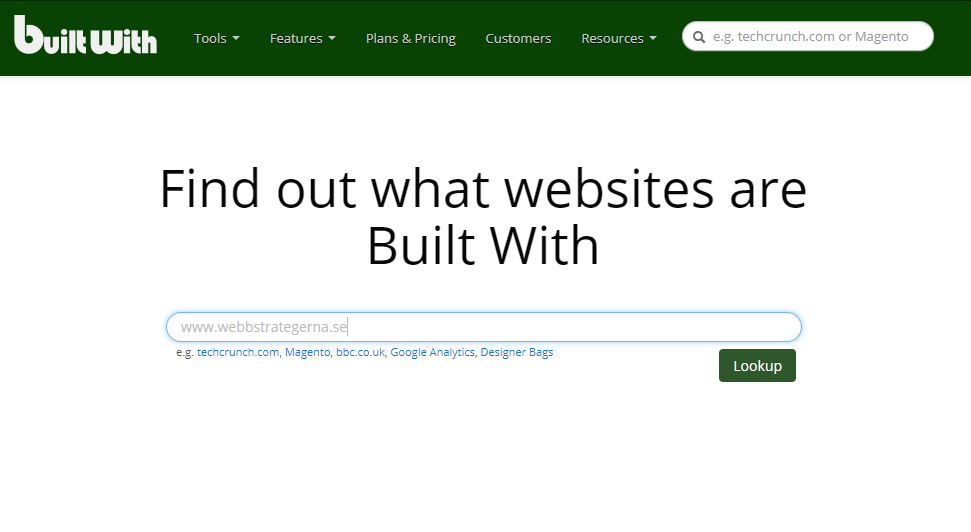This screenshot has height=532, width=971.
Task: Click the bbc.co.uk example link
Action: [360, 353]
